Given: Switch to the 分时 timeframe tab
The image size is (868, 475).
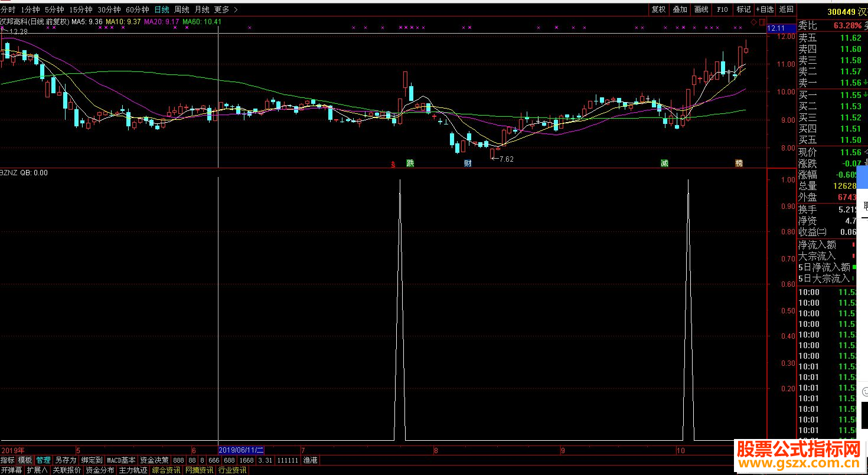Looking at the screenshot, I should pyautogui.click(x=7, y=9).
